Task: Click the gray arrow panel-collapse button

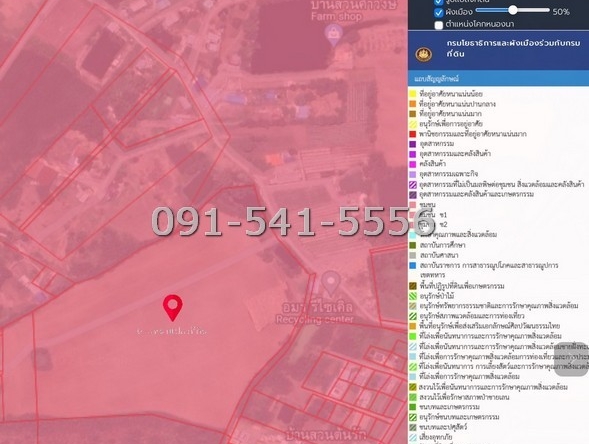Action: [x=571, y=359]
